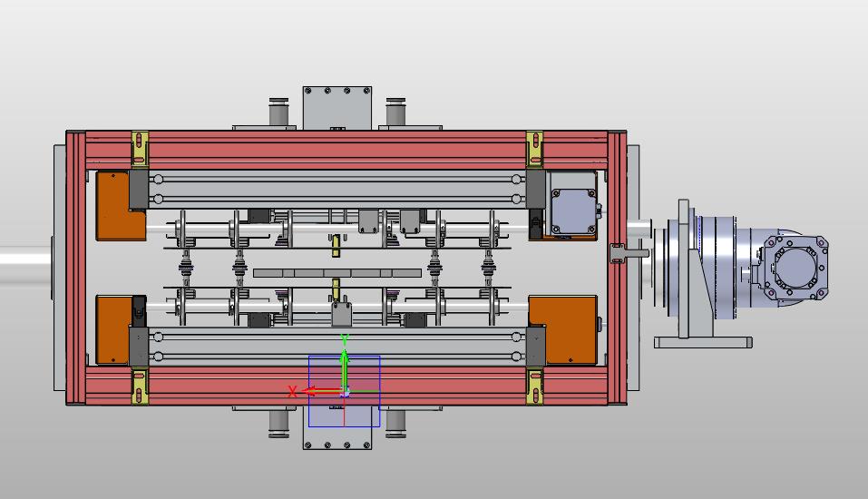Select the top-left cylindrical port above the frame
Screen dimensions: 868x499
(x=279, y=112)
